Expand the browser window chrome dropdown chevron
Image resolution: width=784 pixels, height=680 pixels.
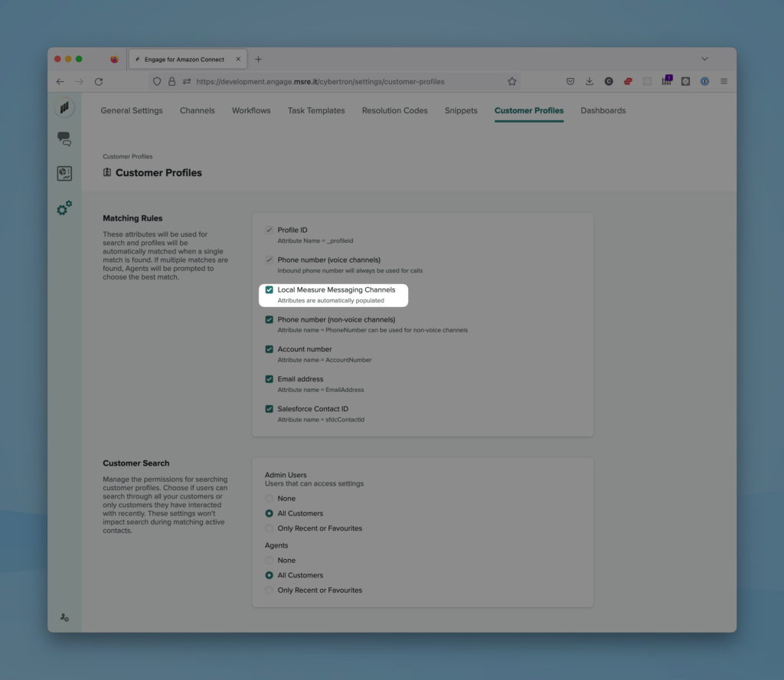(x=704, y=58)
